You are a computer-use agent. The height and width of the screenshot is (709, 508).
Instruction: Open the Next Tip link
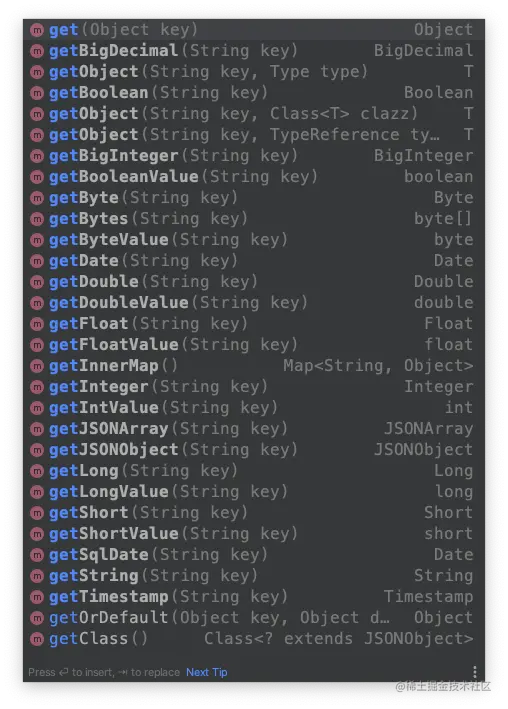click(207, 672)
